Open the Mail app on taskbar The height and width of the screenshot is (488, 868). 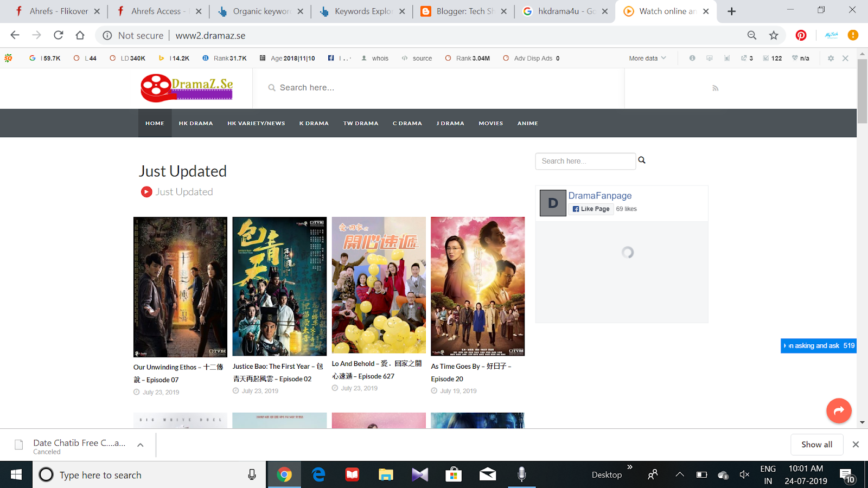tap(488, 475)
